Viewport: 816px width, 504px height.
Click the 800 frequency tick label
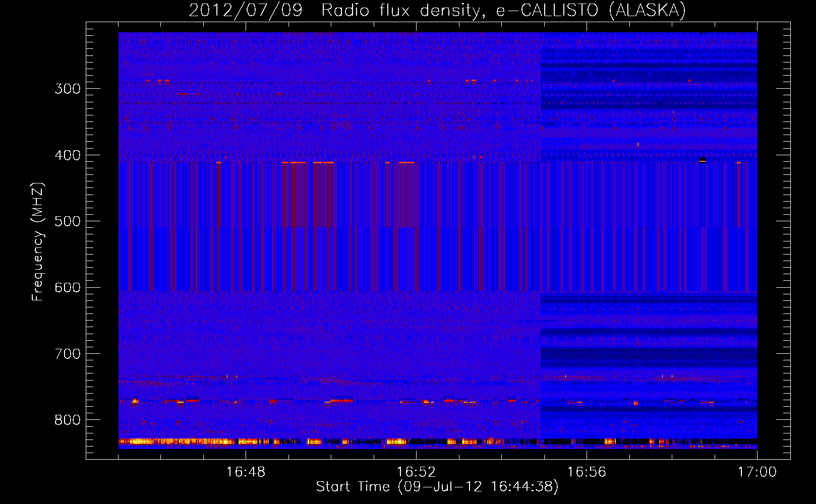coord(68,420)
